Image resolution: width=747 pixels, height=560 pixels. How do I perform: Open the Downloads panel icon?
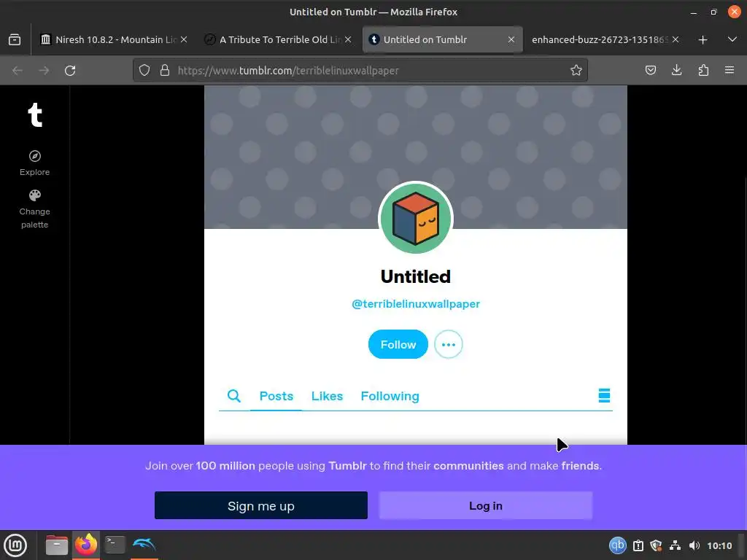(x=676, y=71)
